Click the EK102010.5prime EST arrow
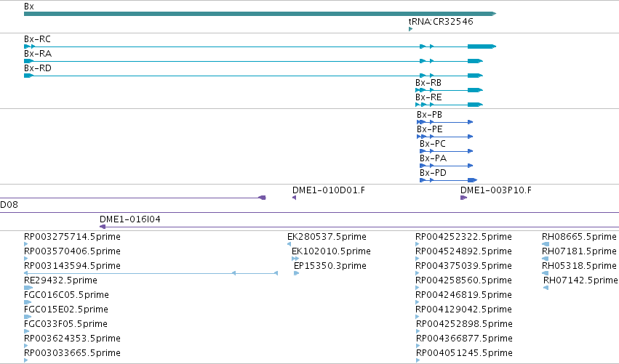Screen dimensions: 619x364 (x=295, y=259)
